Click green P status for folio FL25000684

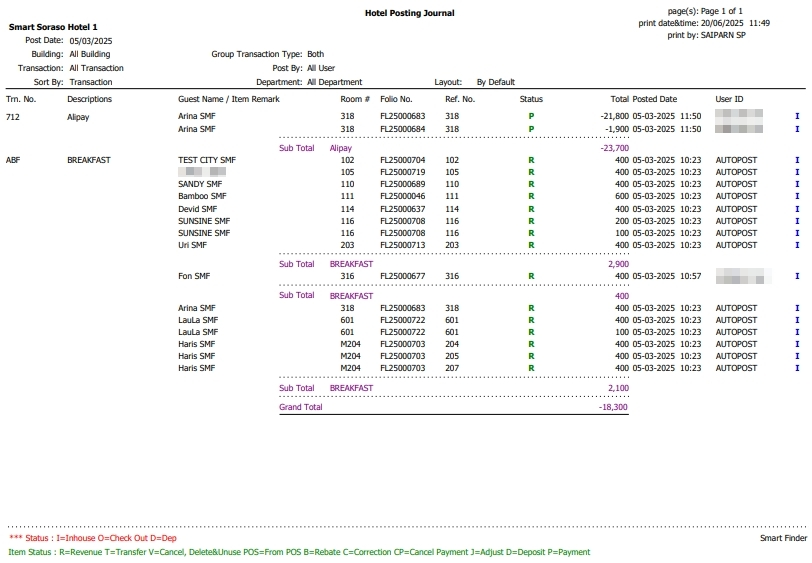(x=531, y=129)
